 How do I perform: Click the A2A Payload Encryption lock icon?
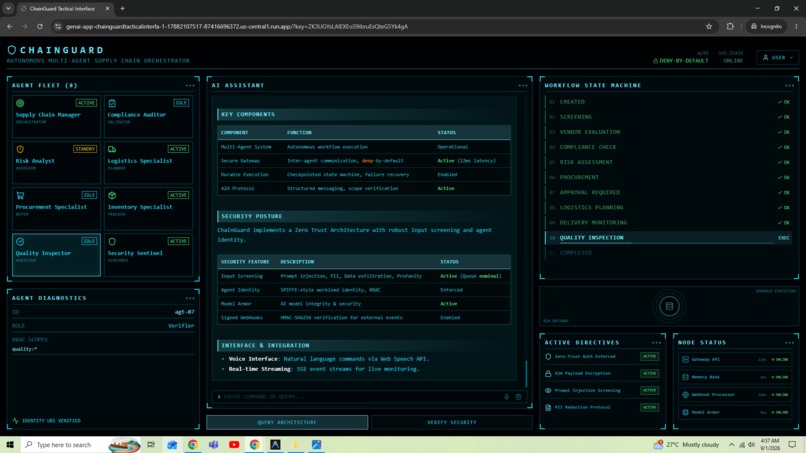tap(548, 373)
